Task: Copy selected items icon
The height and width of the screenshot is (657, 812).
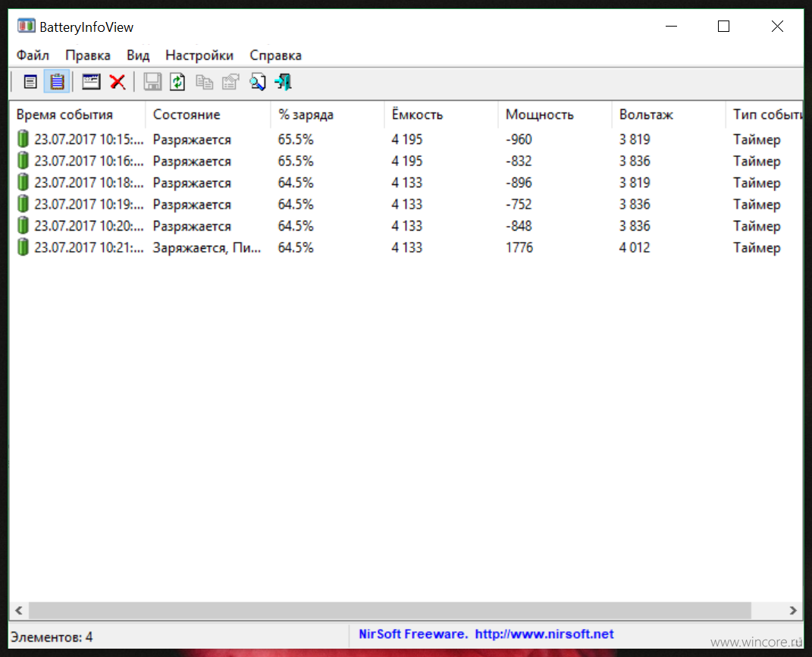Action: [x=204, y=82]
